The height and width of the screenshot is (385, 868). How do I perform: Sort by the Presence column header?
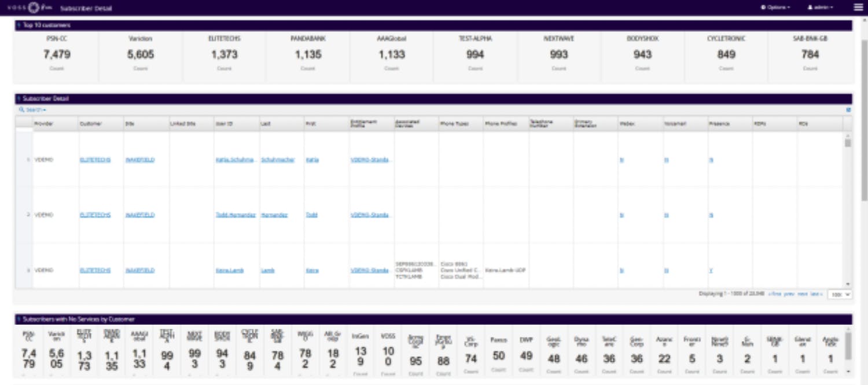730,123
